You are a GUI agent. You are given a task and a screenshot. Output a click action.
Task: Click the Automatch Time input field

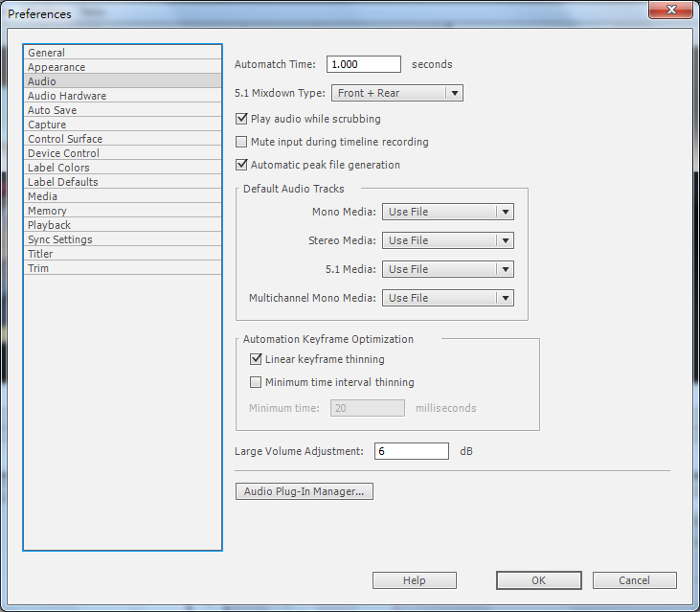point(363,64)
